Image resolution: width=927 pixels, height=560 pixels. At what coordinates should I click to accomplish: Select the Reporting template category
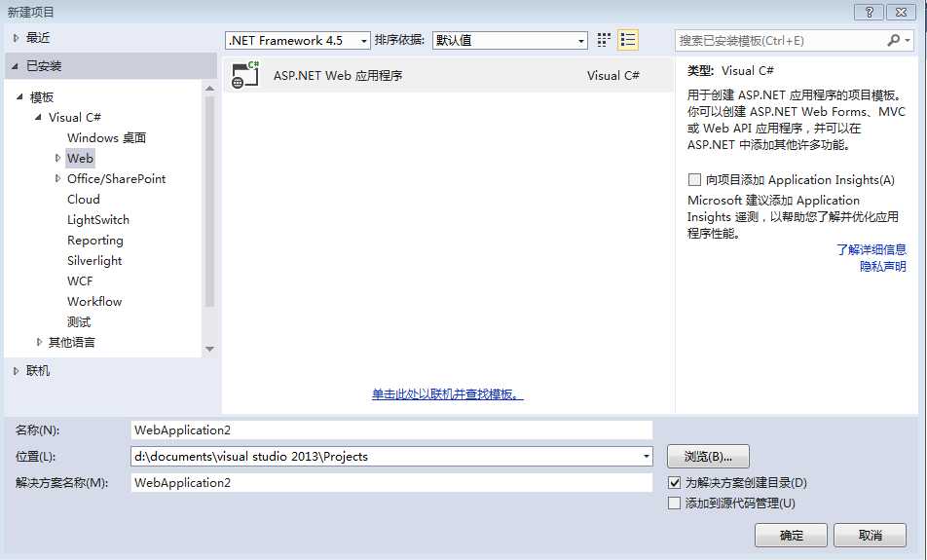[95, 241]
